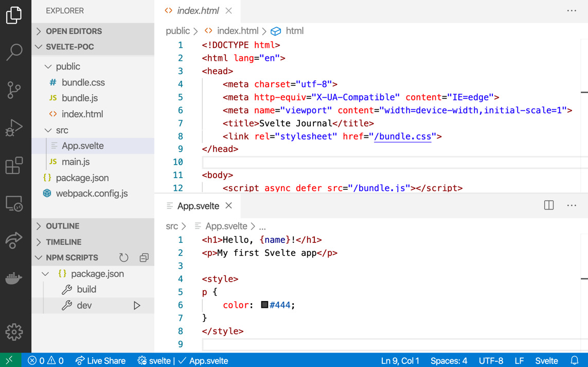588x367 pixels.
Task: Open the Docker view
Action: (14, 278)
